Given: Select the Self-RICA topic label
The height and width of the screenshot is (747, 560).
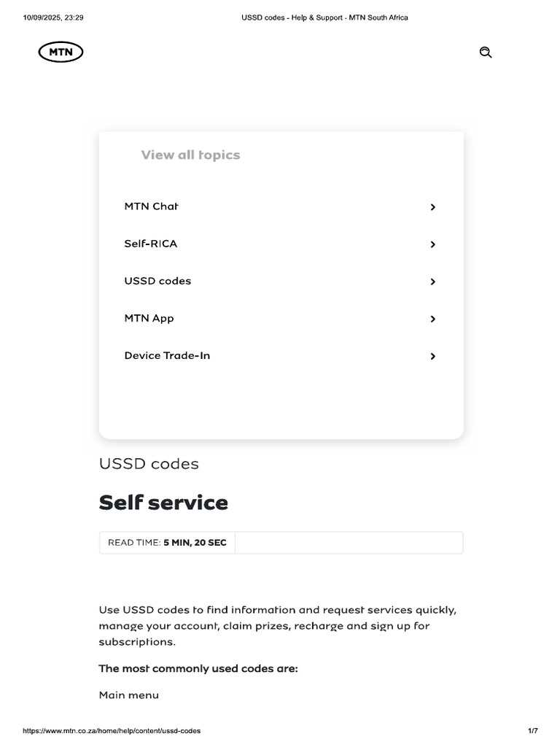Looking at the screenshot, I should tap(151, 244).
